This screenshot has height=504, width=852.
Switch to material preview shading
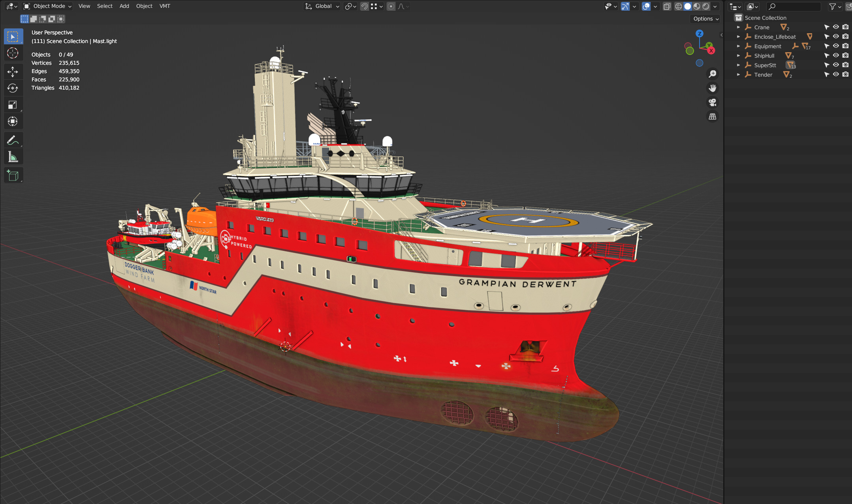[x=697, y=6]
